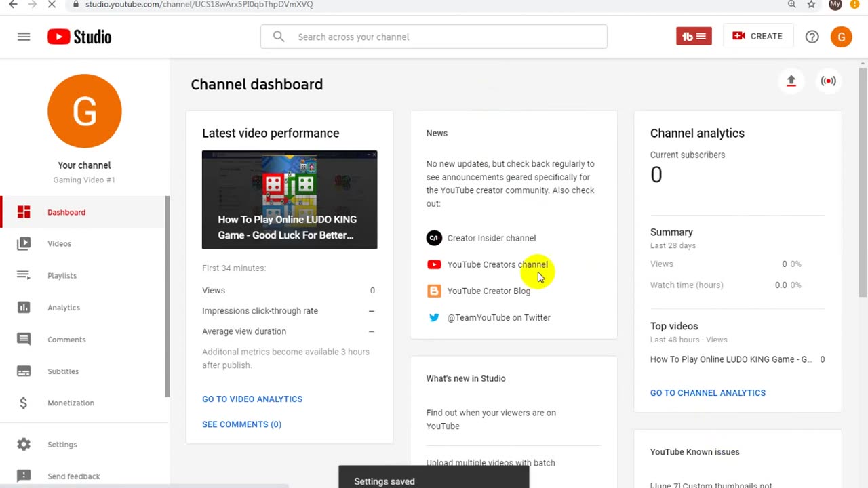
Task: Click the Comments sidebar icon
Action: [x=24, y=339]
